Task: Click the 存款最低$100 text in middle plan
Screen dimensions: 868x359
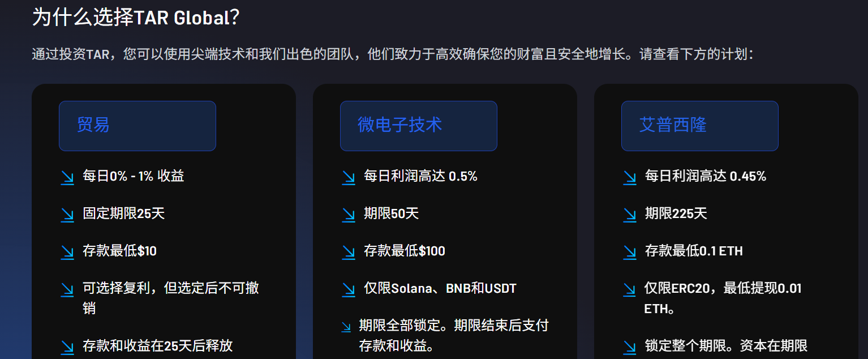Action: point(405,251)
